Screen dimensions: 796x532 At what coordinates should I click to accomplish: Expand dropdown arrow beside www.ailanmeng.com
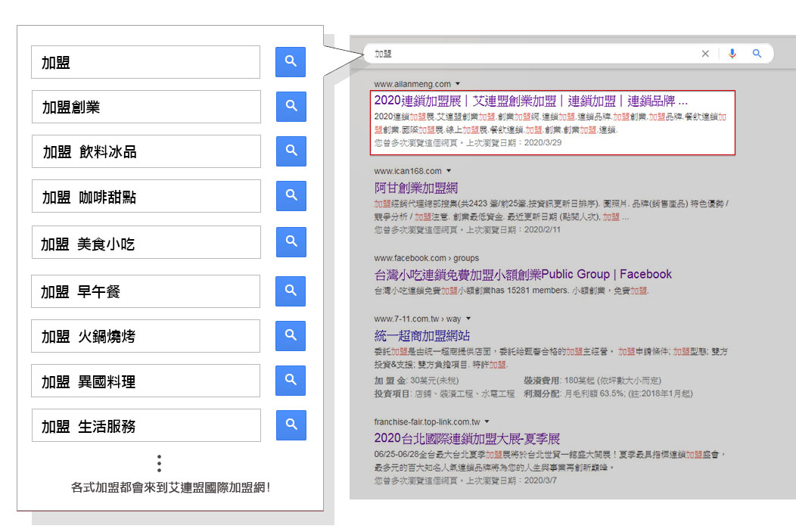[459, 84]
